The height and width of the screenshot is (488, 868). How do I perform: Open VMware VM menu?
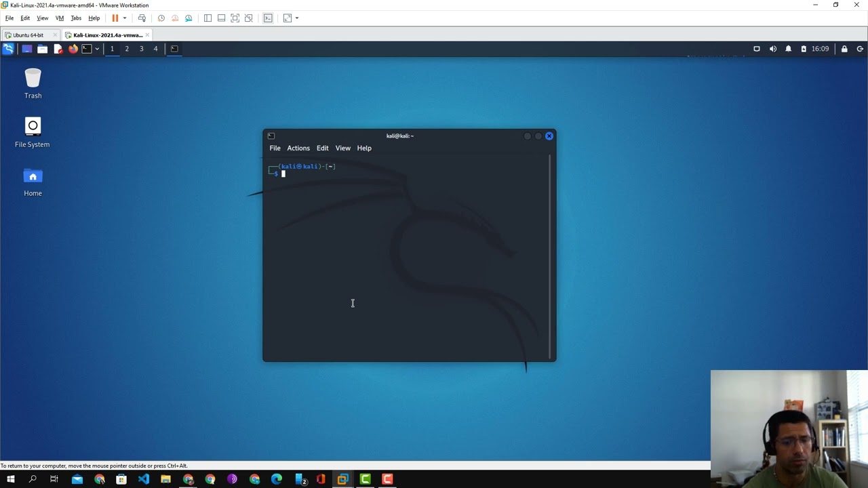click(59, 18)
